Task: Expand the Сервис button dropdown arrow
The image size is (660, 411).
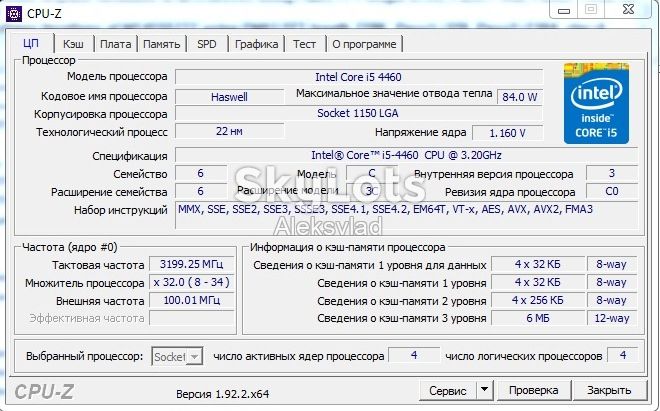Action: (484, 390)
